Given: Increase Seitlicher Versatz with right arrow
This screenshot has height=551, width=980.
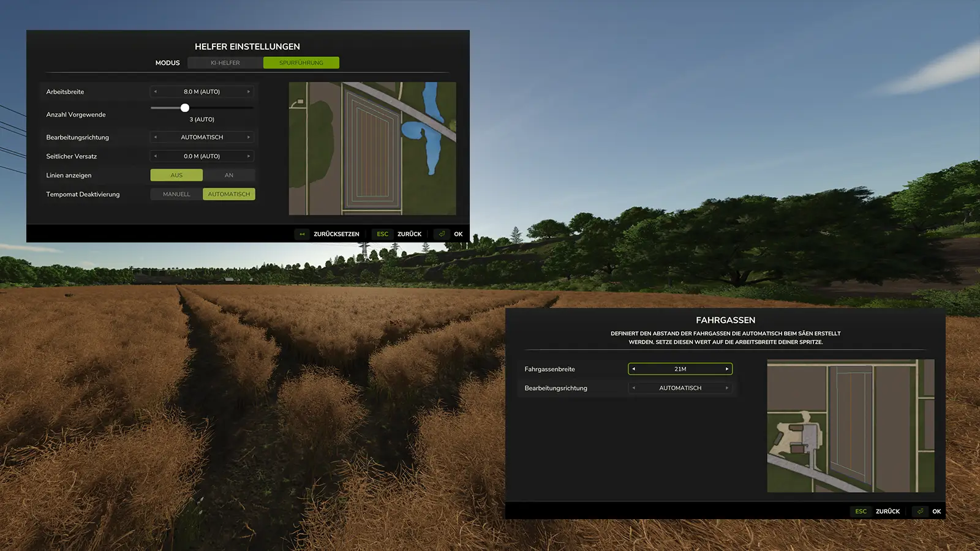Looking at the screenshot, I should pos(248,156).
